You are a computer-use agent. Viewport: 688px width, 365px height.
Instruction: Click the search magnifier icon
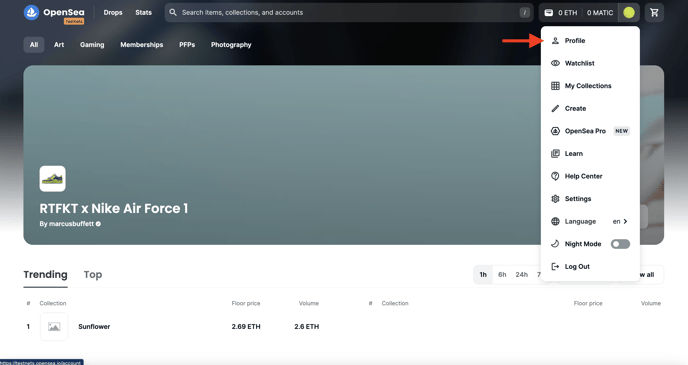click(173, 12)
